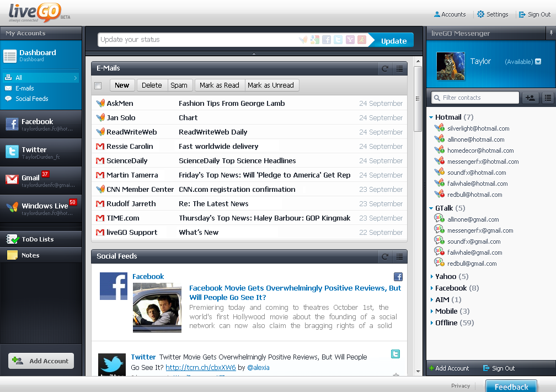Viewport: 556px width, 392px height.
Task: Collapse the GTalk contact group
Action: coord(431,208)
